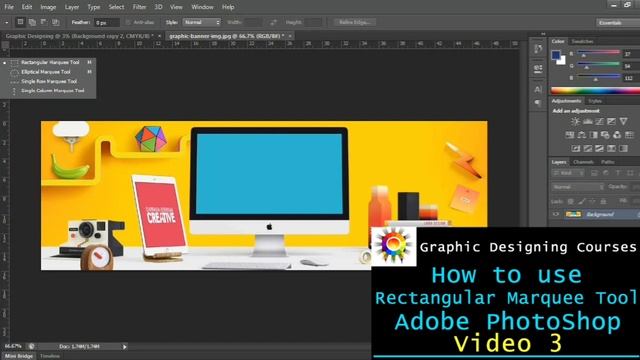Toggle filter for type layers
Image resolution: width=640 pixels, height=360 pixels.
pos(618,173)
